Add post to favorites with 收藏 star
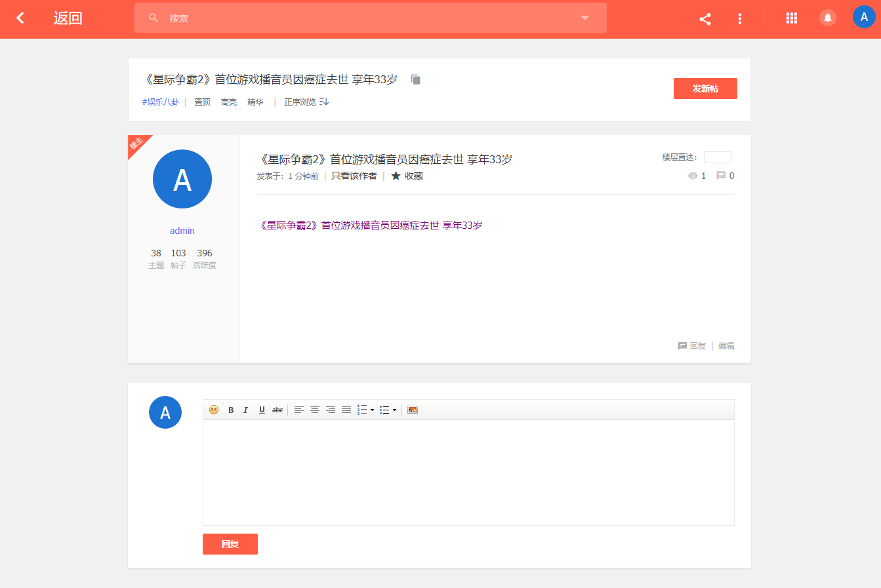This screenshot has height=588, width=881. (x=407, y=176)
